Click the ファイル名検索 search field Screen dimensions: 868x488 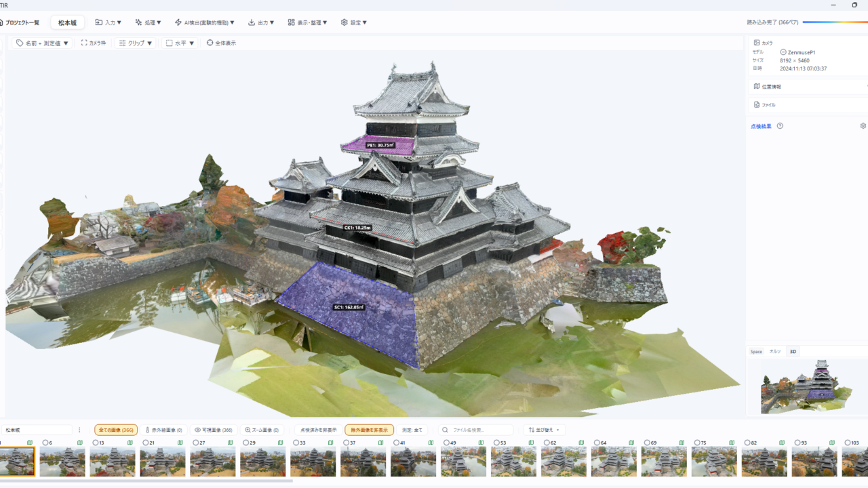(475, 430)
